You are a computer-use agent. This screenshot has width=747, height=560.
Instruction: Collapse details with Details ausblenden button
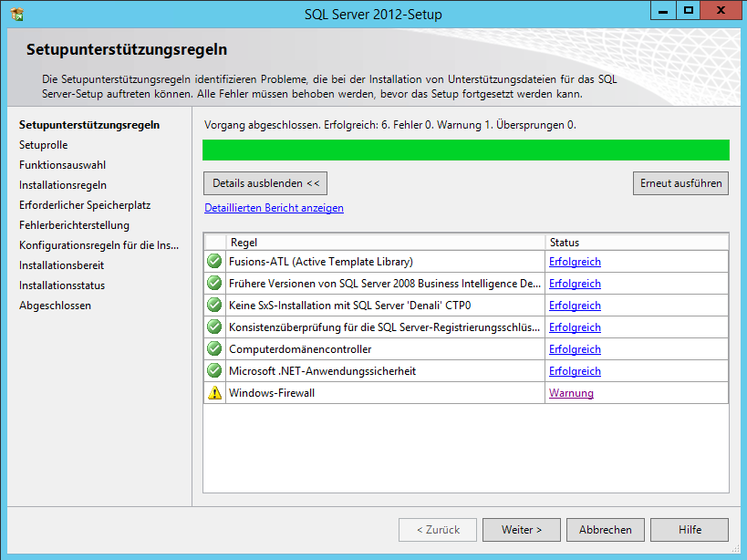265,183
